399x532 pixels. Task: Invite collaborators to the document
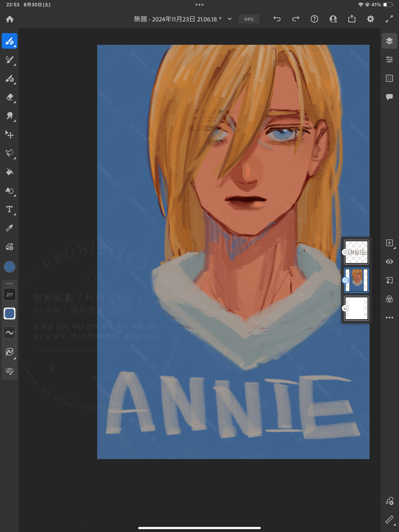333,19
